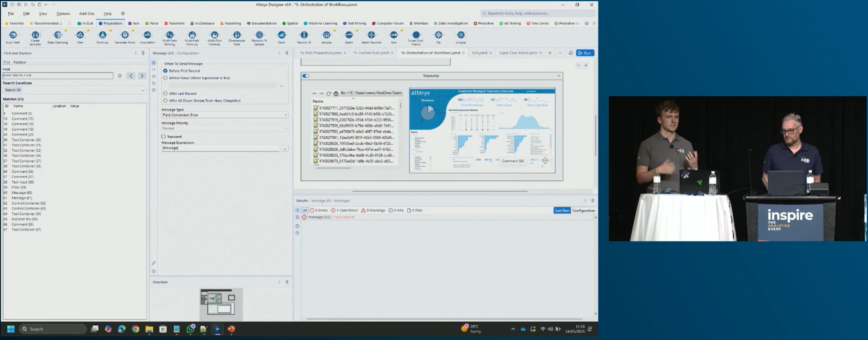The image size is (868, 340).
Task: Open the workflow history clock icon
Action: tap(571, 53)
